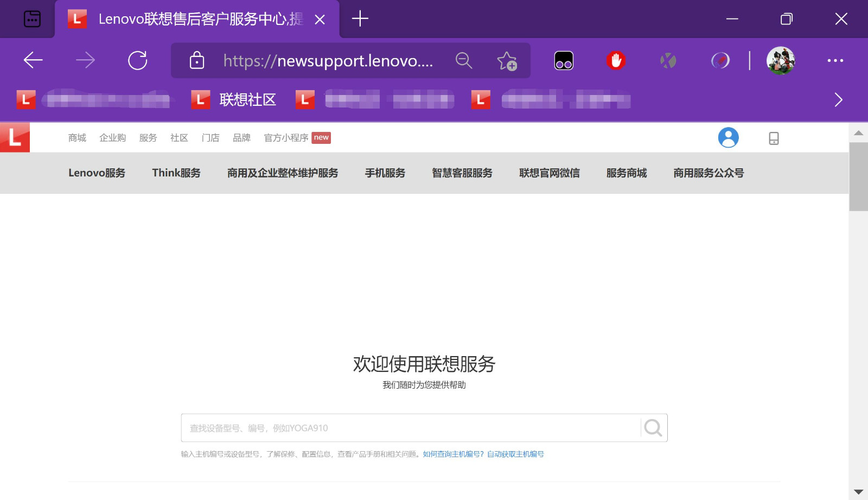Screen dimensions: 868x500
Task: Open the browser profile avatar
Action: pyautogui.click(x=781, y=60)
